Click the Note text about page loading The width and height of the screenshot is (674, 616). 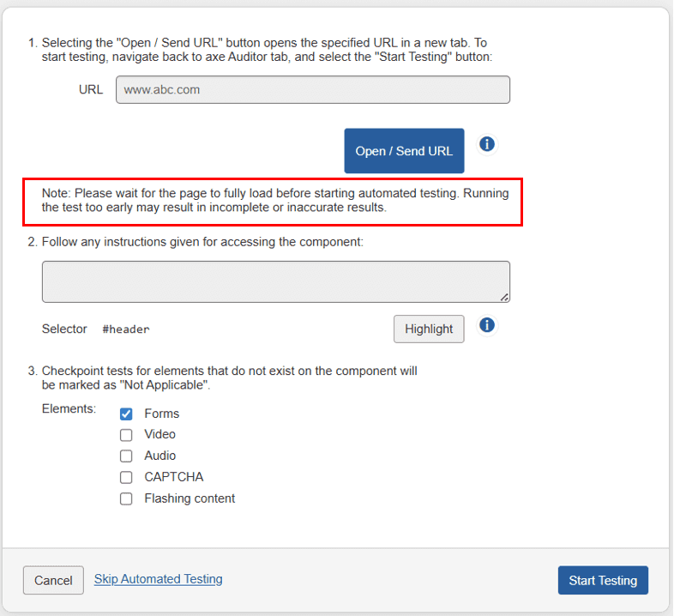(274, 201)
